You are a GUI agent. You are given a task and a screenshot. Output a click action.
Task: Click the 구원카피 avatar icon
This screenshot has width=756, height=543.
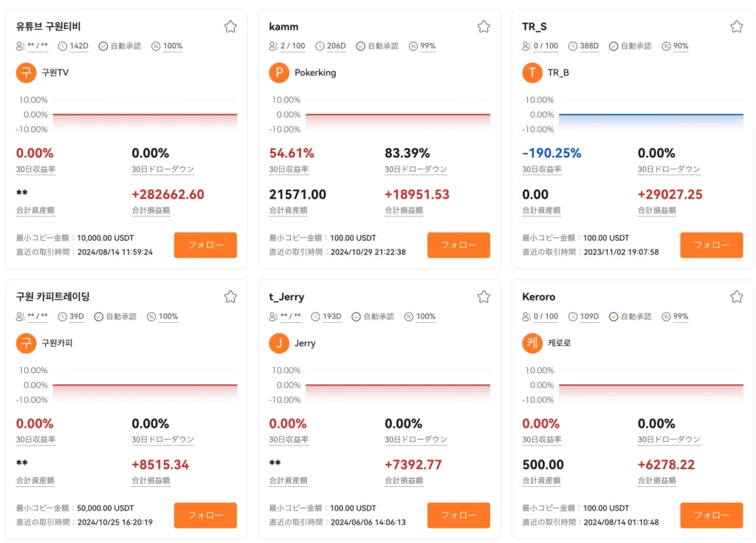[26, 344]
